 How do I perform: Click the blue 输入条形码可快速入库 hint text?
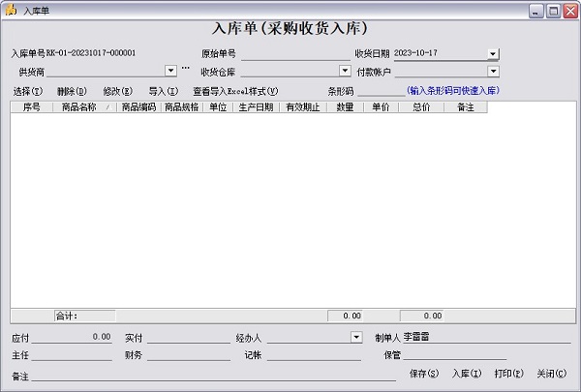click(x=453, y=90)
